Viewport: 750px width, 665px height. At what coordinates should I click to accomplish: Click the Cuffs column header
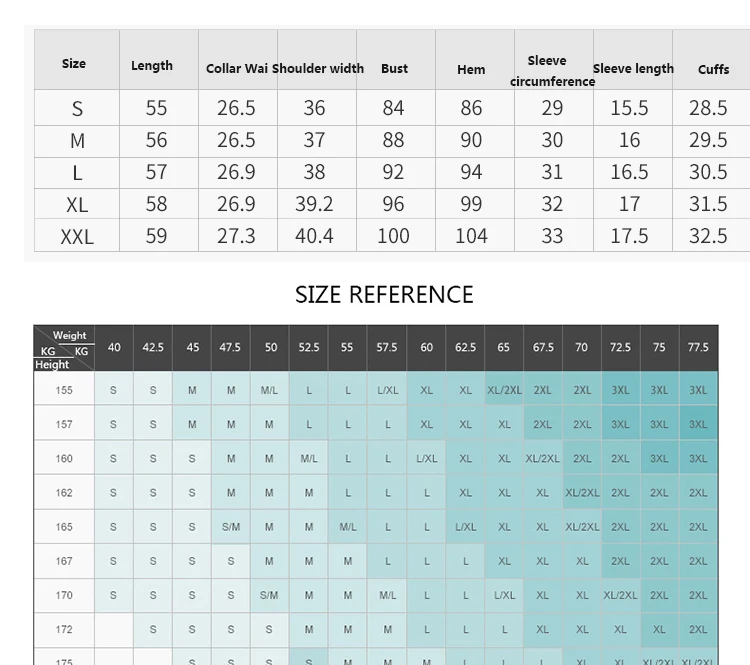pos(713,69)
